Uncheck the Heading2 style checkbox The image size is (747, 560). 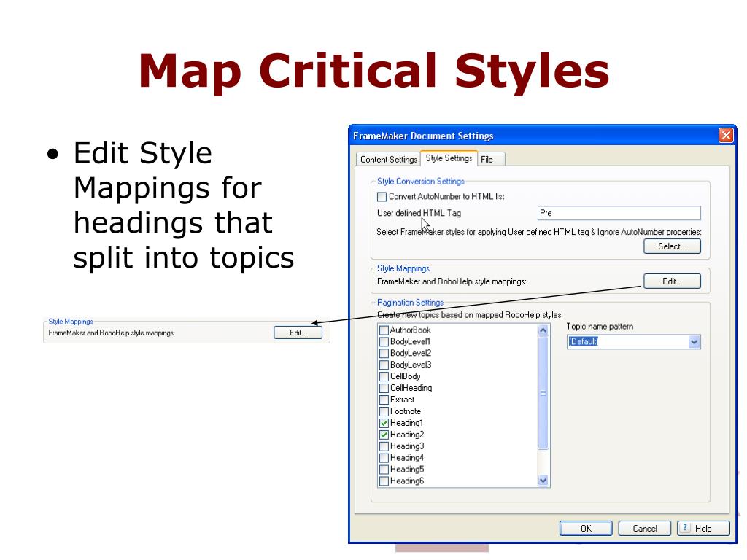coord(384,435)
